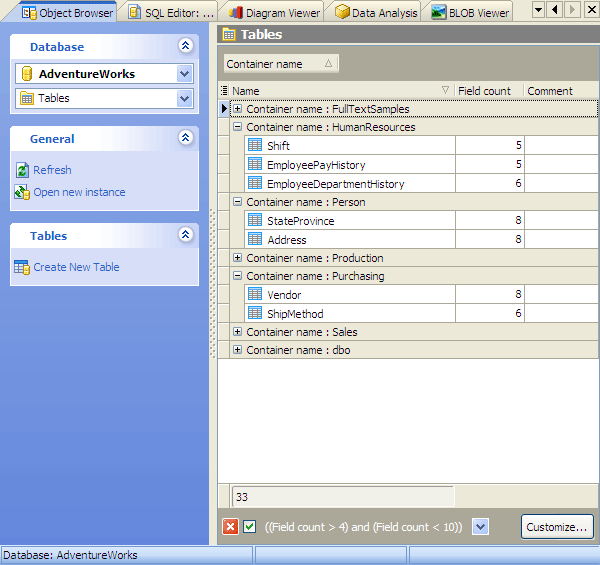Collapse the Tables sidebar panel
Screen dimensions: 600x565
pyautogui.click(x=186, y=234)
